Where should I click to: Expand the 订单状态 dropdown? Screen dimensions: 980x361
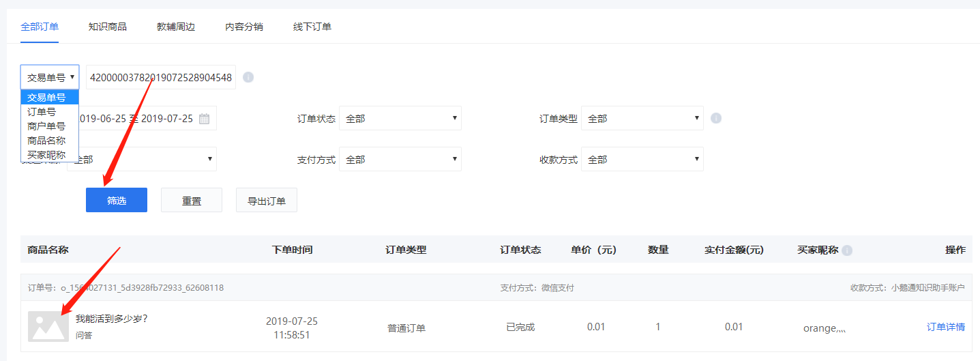point(400,118)
